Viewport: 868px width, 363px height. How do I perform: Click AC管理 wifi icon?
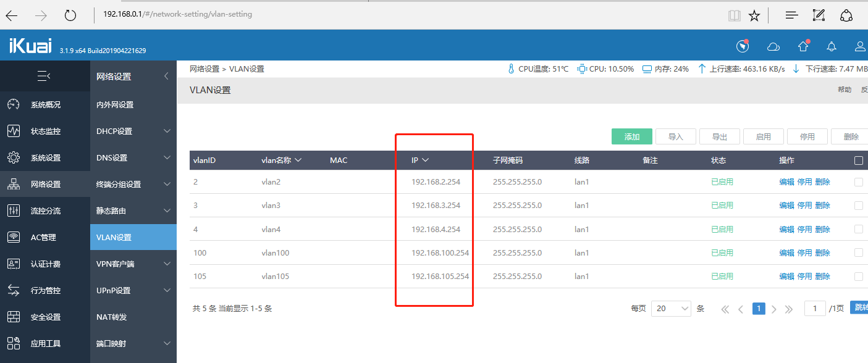(14, 237)
